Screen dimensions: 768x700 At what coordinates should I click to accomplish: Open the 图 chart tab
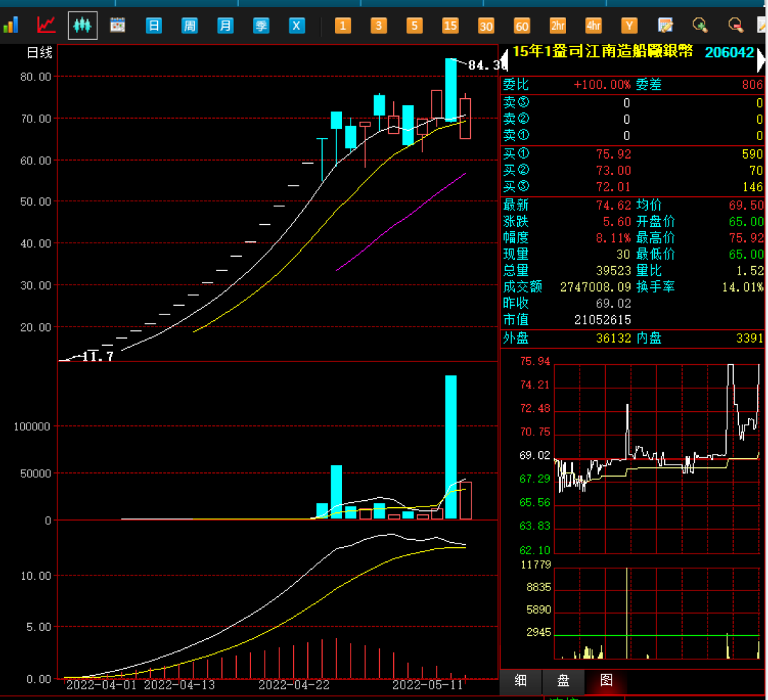606,680
